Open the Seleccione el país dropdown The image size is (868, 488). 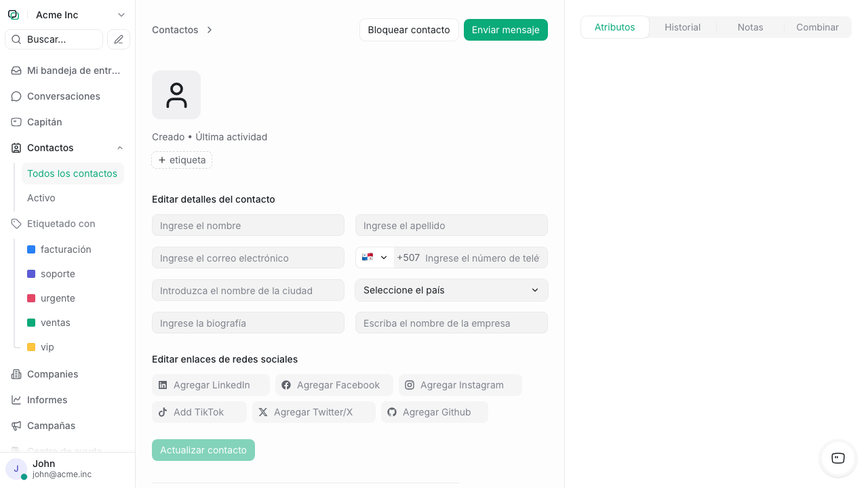pyautogui.click(x=451, y=290)
